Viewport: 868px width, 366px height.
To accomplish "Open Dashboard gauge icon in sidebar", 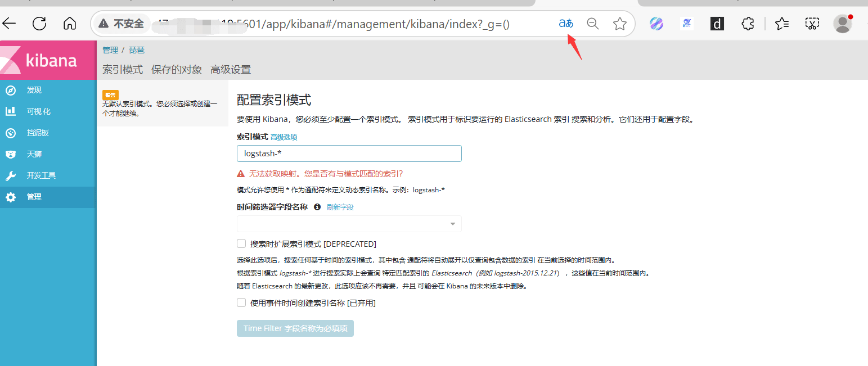I will (11, 133).
